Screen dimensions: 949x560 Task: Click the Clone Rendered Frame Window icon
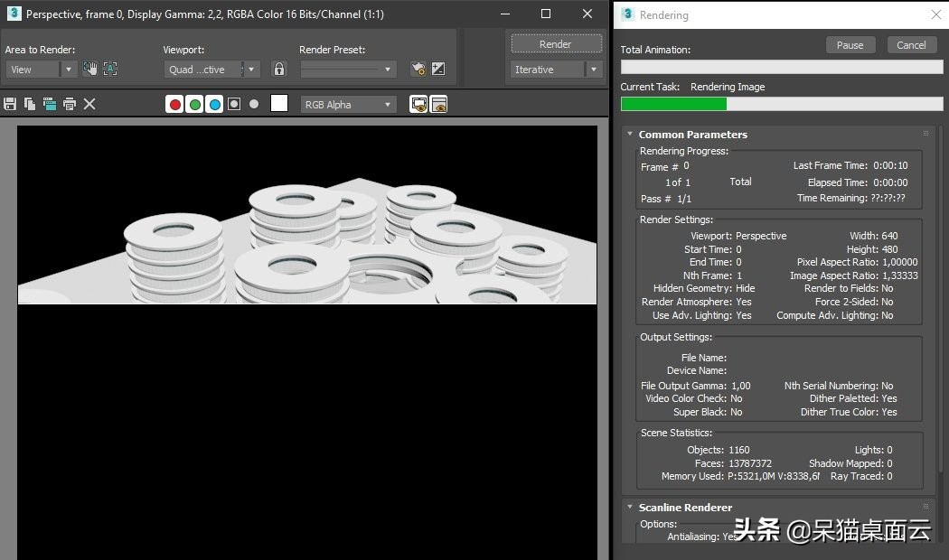click(x=49, y=104)
